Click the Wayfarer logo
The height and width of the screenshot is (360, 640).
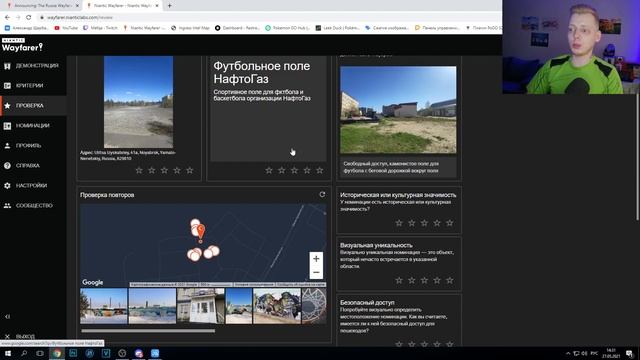tap(22, 46)
